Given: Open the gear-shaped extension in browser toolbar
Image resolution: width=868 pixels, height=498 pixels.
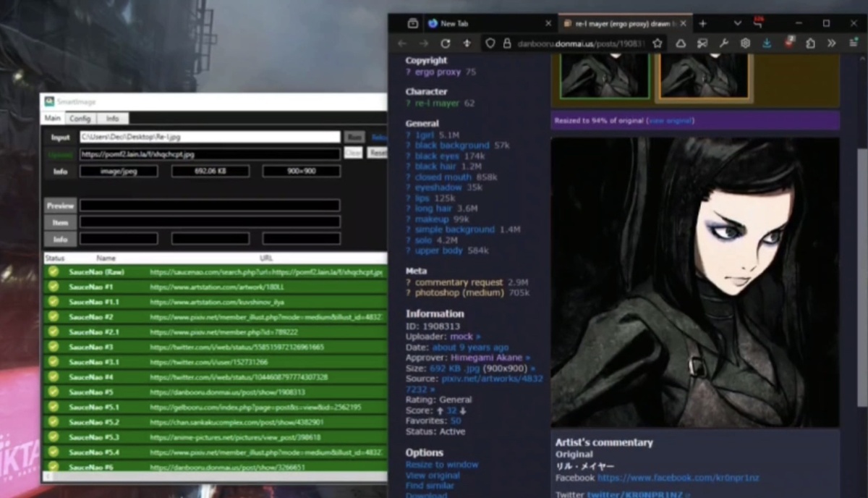Looking at the screenshot, I should [745, 43].
